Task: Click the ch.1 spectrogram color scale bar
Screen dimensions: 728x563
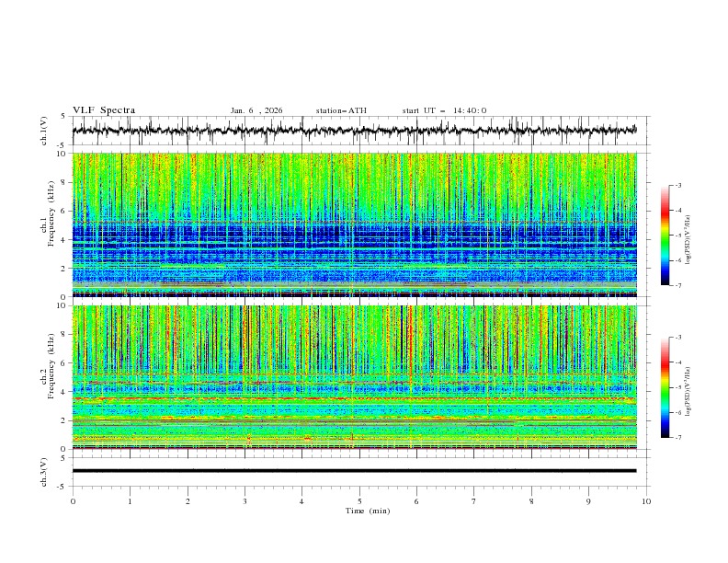Action: (665, 235)
